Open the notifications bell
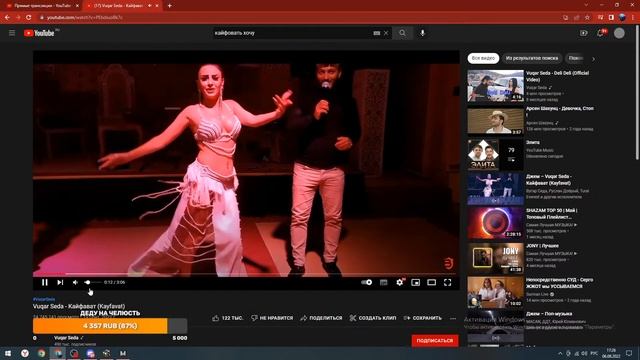 click(x=600, y=33)
